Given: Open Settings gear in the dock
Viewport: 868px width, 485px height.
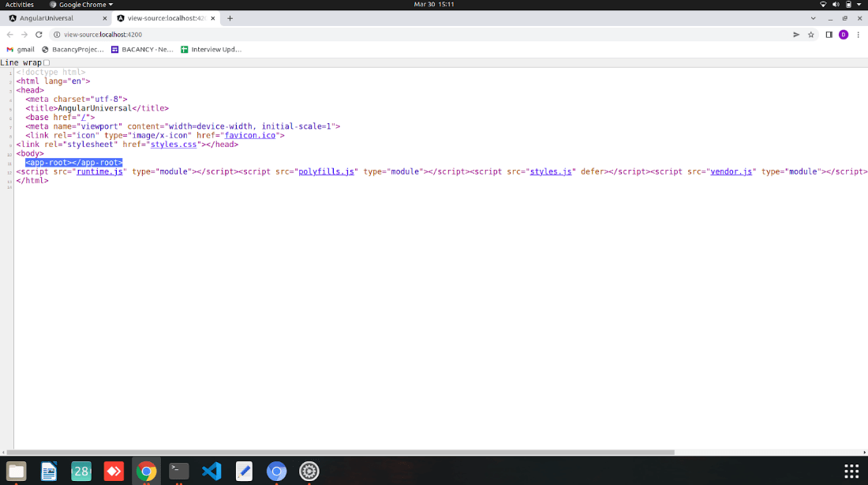Looking at the screenshot, I should [x=309, y=471].
